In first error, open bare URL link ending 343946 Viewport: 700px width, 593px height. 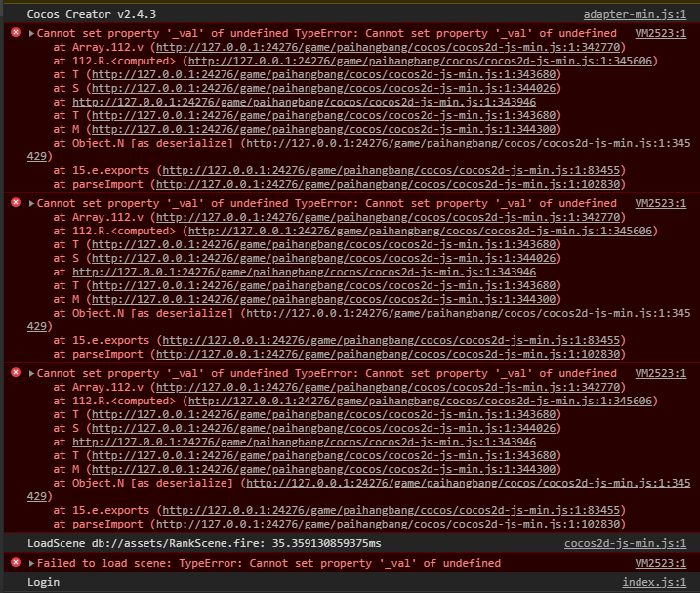[304, 102]
